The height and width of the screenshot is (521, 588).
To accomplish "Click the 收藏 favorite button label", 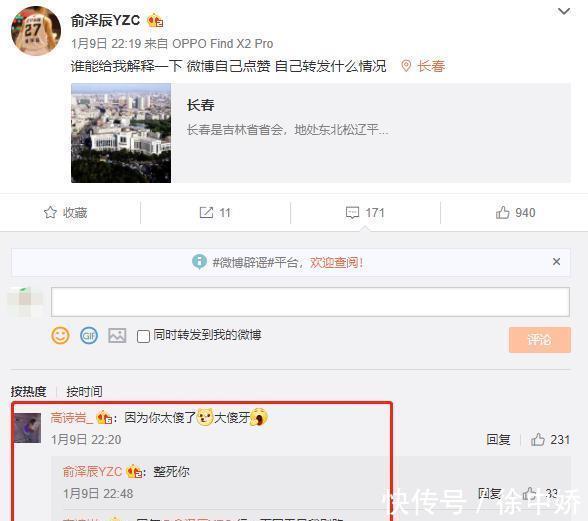I will (75, 213).
